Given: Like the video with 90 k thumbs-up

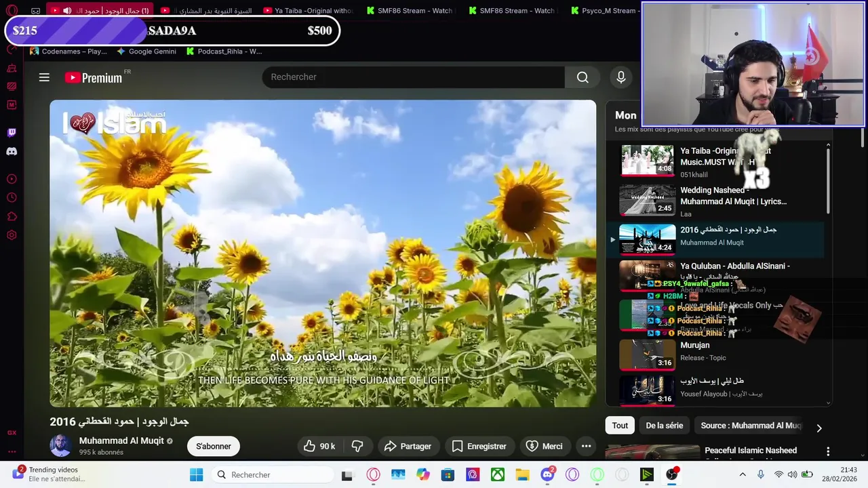Looking at the screenshot, I should point(319,446).
